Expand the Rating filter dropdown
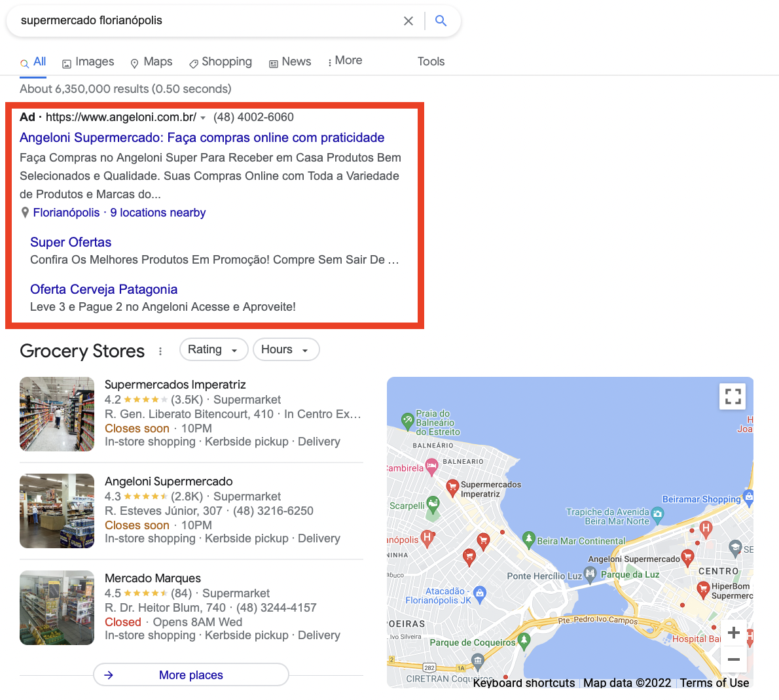 pyautogui.click(x=213, y=349)
